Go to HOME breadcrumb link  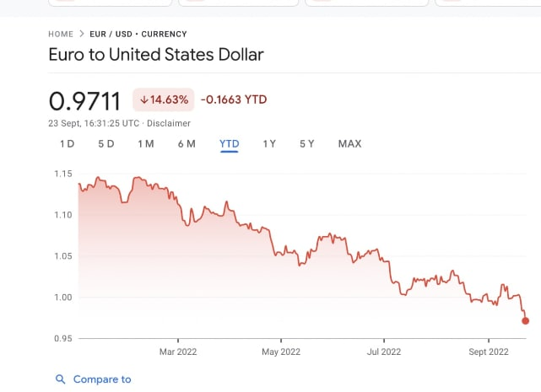point(61,35)
